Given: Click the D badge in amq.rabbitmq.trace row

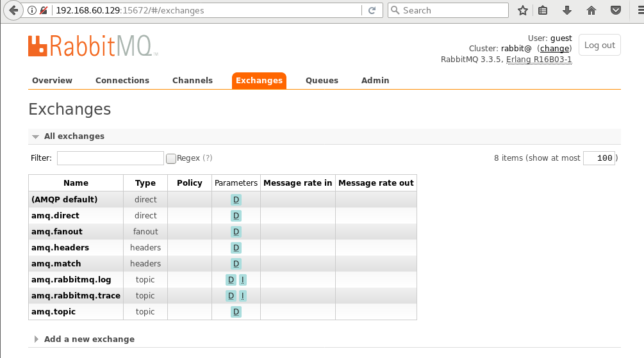Looking at the screenshot, I should 231,296.
